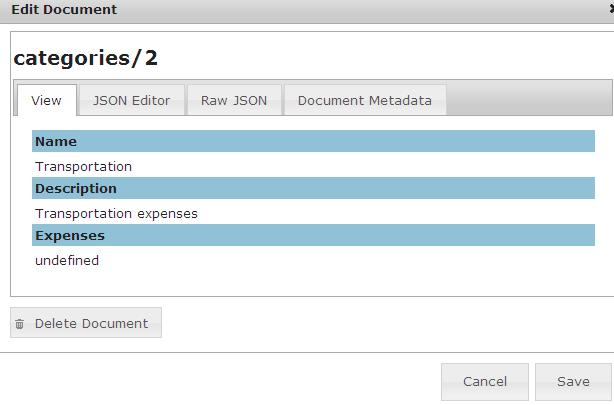The image size is (614, 405).
Task: Switch to the View tab
Action: [x=47, y=100]
